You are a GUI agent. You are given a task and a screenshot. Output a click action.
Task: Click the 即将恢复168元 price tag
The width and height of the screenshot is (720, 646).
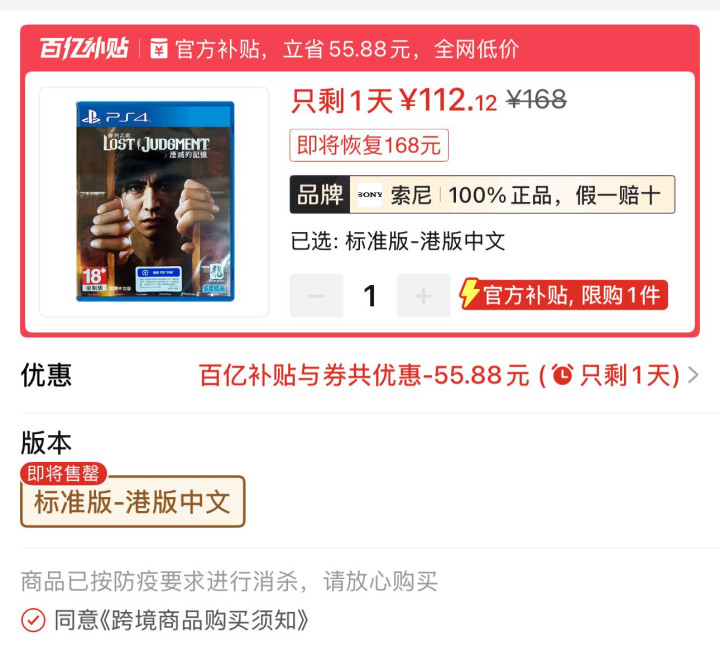point(369,146)
